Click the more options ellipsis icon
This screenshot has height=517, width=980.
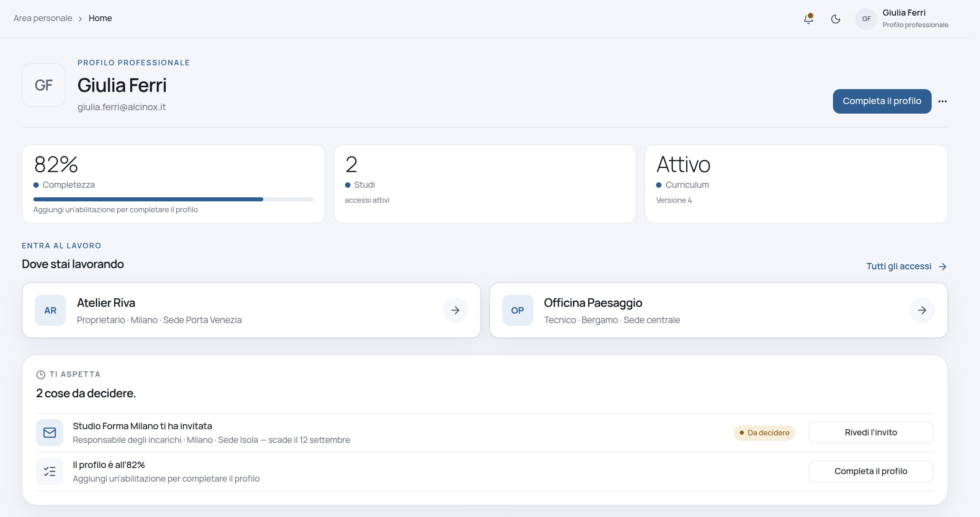tap(942, 101)
